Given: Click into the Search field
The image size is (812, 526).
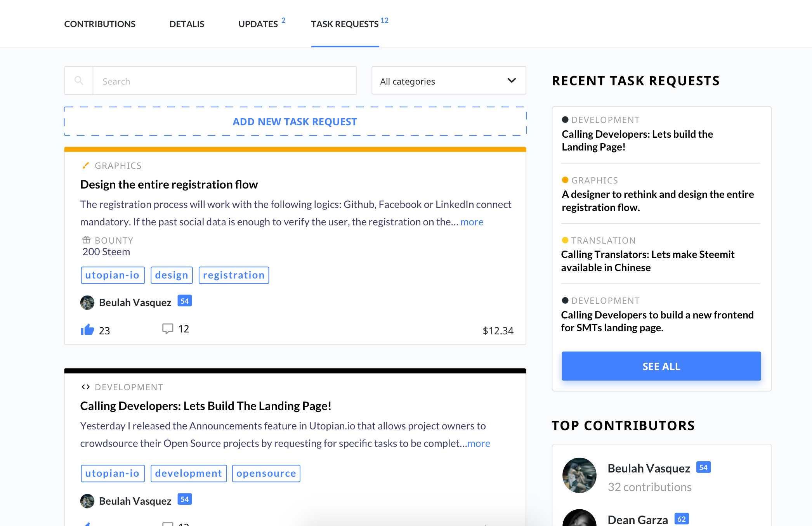Looking at the screenshot, I should pos(224,81).
